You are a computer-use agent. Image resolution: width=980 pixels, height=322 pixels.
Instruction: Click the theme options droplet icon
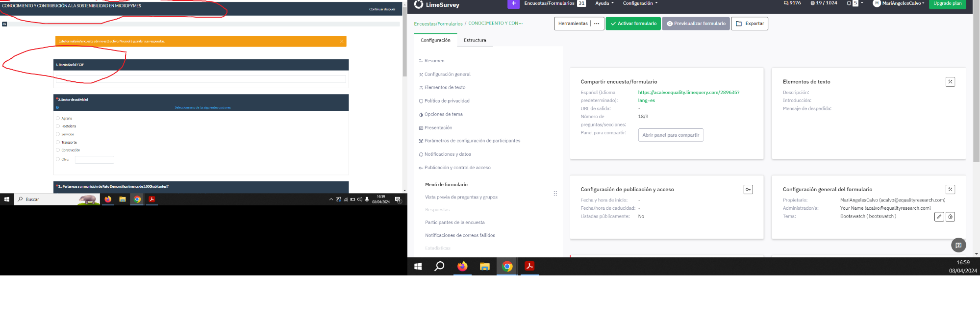point(950,217)
